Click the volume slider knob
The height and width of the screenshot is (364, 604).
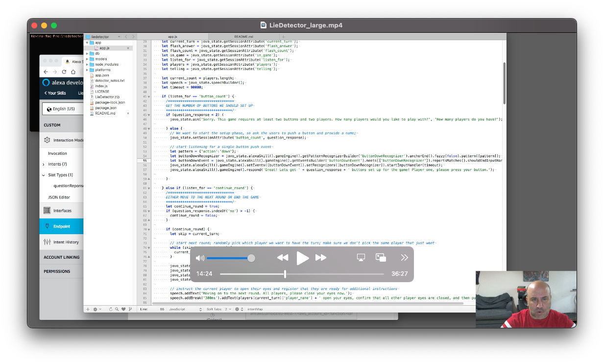point(251,258)
